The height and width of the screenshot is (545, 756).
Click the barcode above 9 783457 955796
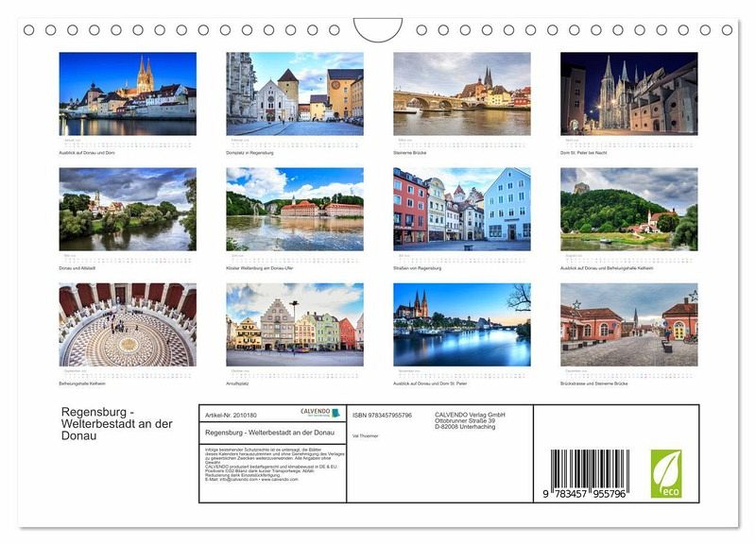[590, 468]
